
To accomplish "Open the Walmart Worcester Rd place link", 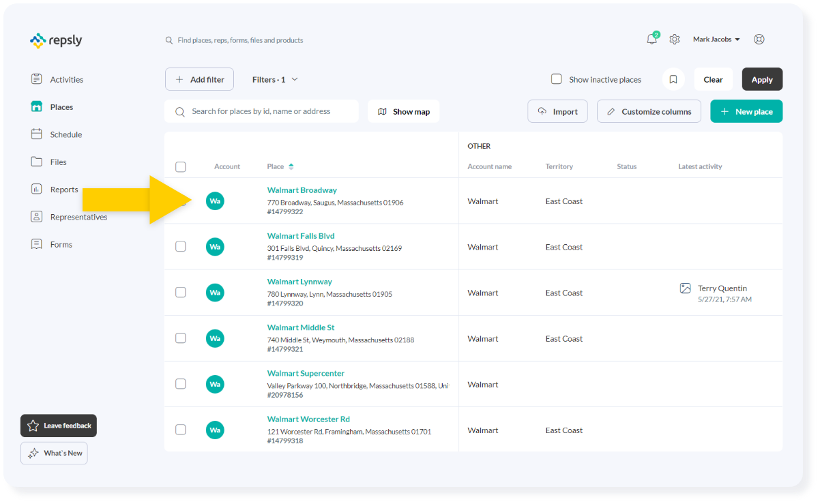I will (x=308, y=419).
